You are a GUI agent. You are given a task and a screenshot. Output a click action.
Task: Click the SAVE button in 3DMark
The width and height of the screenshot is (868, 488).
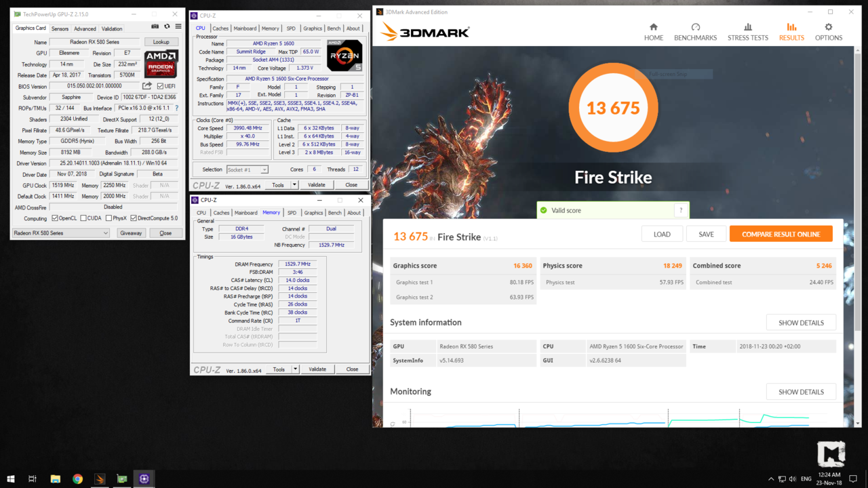[706, 234]
